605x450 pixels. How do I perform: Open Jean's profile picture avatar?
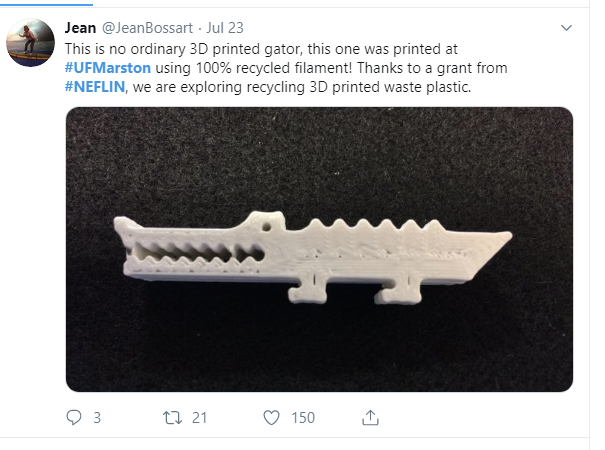[31, 42]
